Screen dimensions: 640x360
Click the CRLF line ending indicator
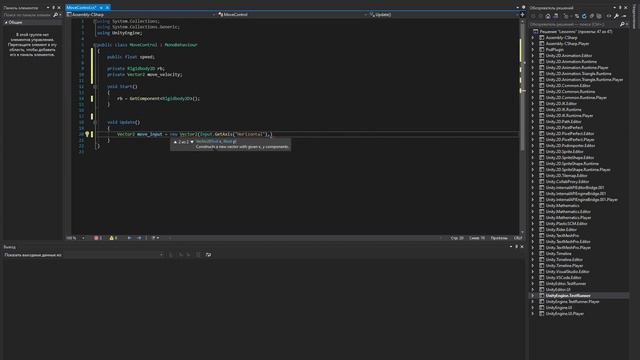point(518,238)
